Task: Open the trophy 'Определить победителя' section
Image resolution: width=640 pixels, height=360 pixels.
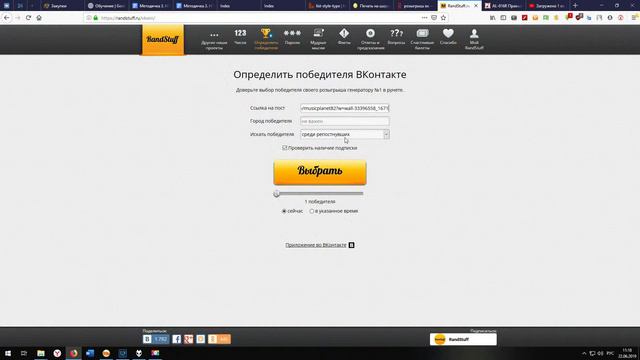Action: coord(266,39)
